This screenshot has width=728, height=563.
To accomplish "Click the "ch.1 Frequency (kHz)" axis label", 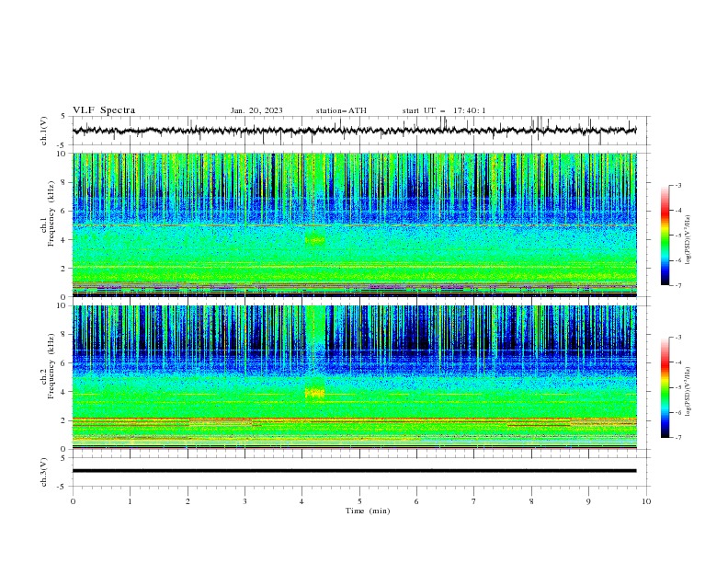I will pos(48,214).
